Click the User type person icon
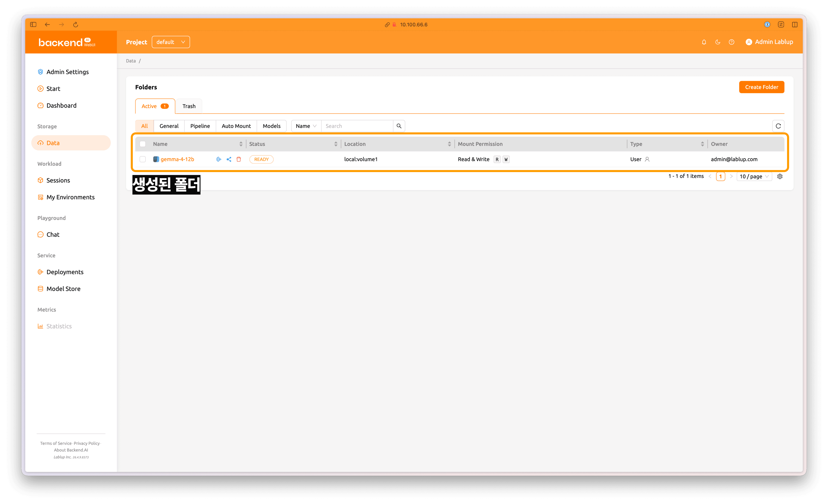This screenshot has height=504, width=828. coord(647,159)
